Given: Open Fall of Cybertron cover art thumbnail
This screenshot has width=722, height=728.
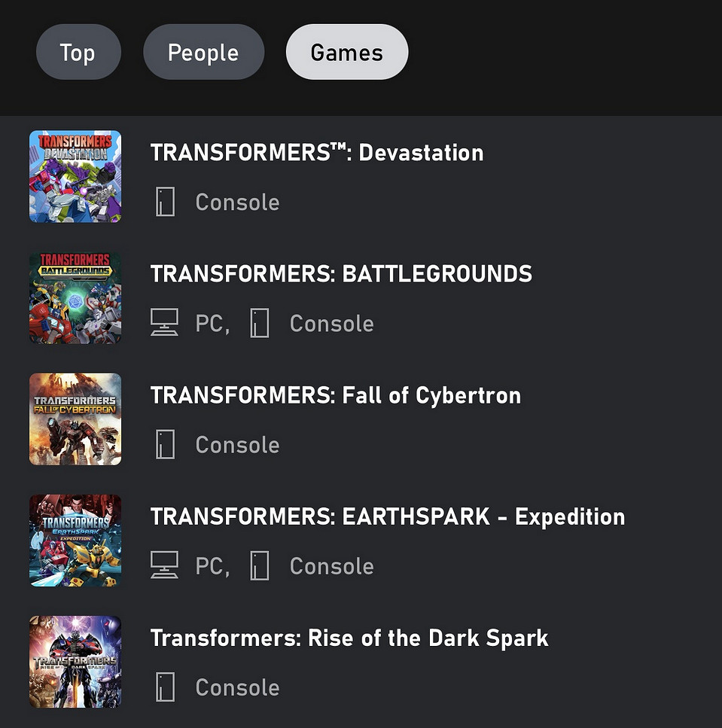Looking at the screenshot, I should tap(75, 419).
